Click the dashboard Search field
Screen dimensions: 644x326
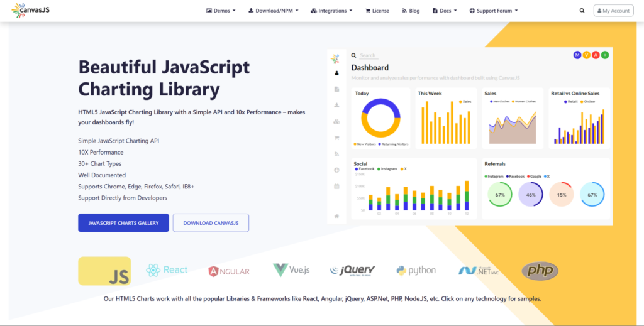[x=369, y=55]
